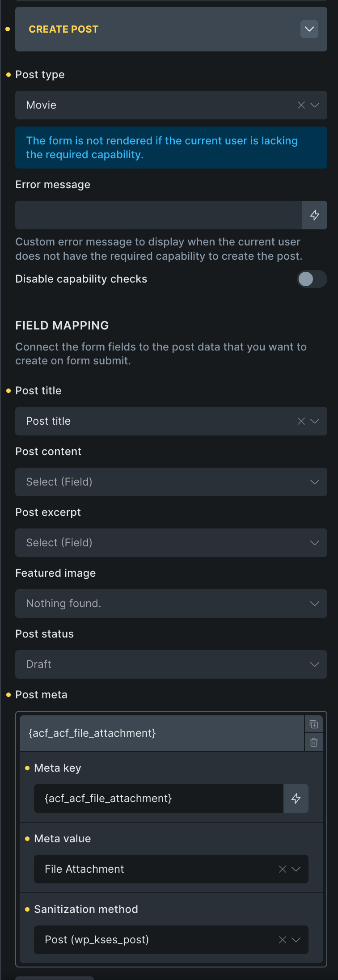Open the Post status Draft dropdown
Viewport: 338px width, 980px height.
pos(315,664)
